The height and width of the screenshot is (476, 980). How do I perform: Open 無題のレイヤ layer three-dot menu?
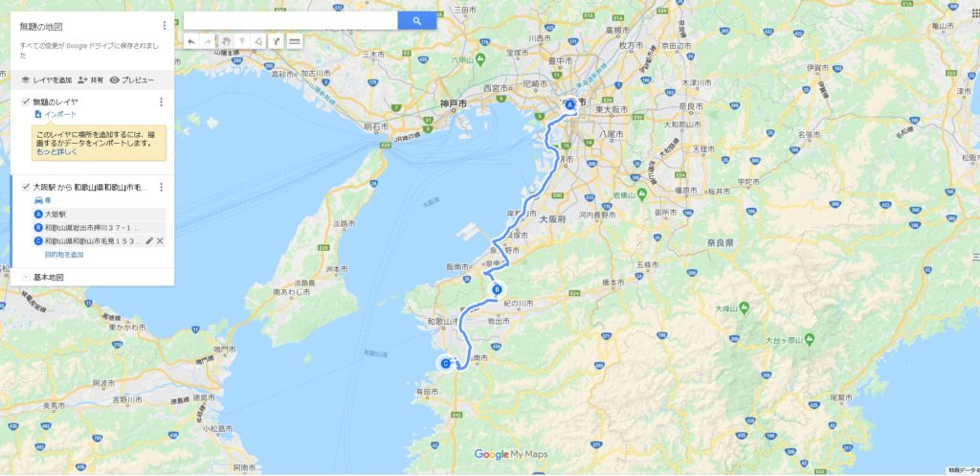click(161, 102)
